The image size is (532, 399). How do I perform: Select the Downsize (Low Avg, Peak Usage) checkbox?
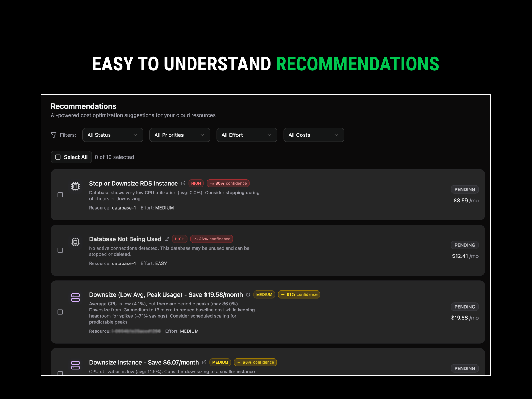[60, 312]
